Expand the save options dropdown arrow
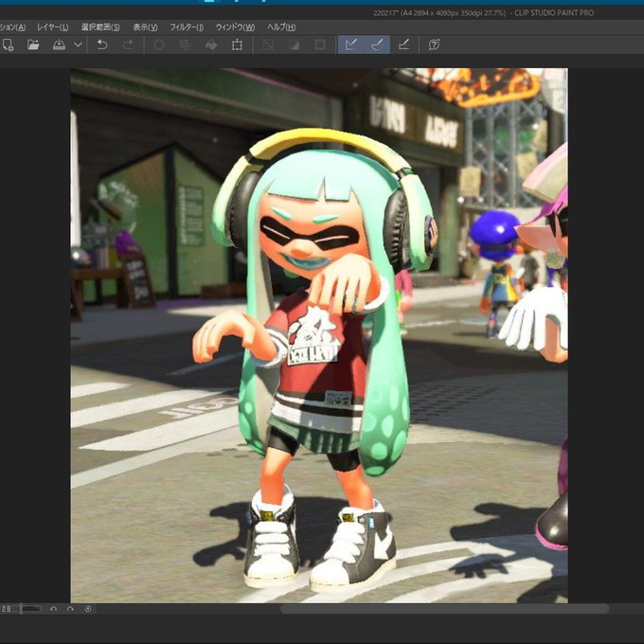 [x=78, y=45]
